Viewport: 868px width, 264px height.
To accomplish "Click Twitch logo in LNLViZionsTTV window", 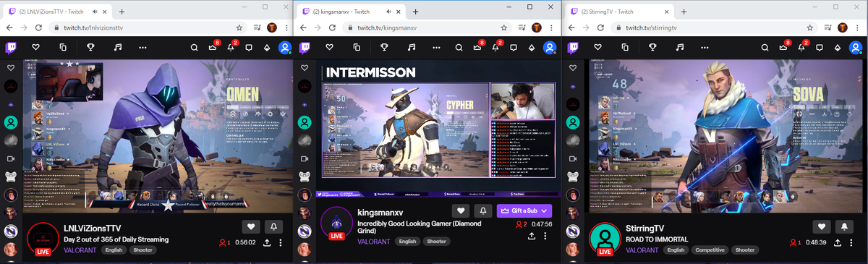I will (x=11, y=48).
